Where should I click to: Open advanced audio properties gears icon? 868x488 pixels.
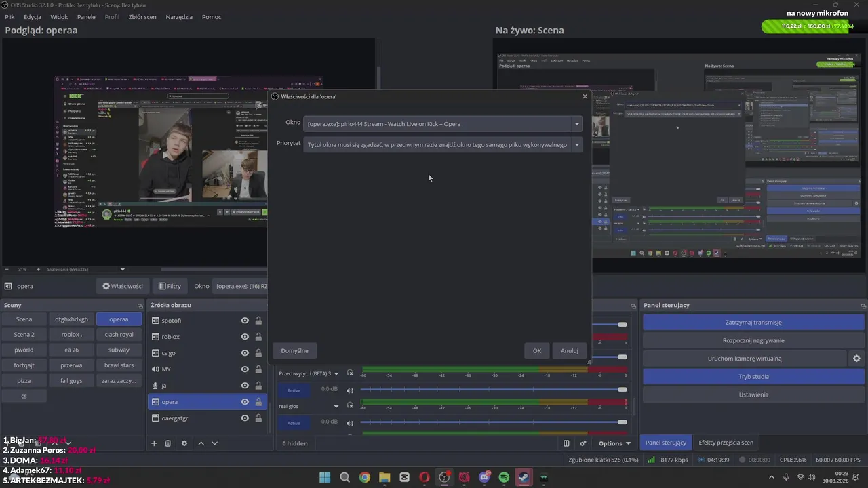(x=583, y=443)
